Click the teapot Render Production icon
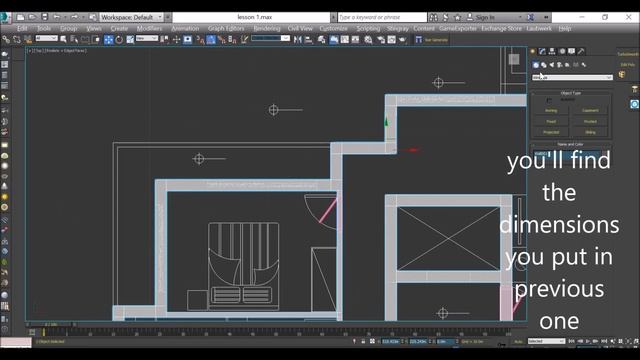The width and height of the screenshot is (640, 360). pos(402,39)
